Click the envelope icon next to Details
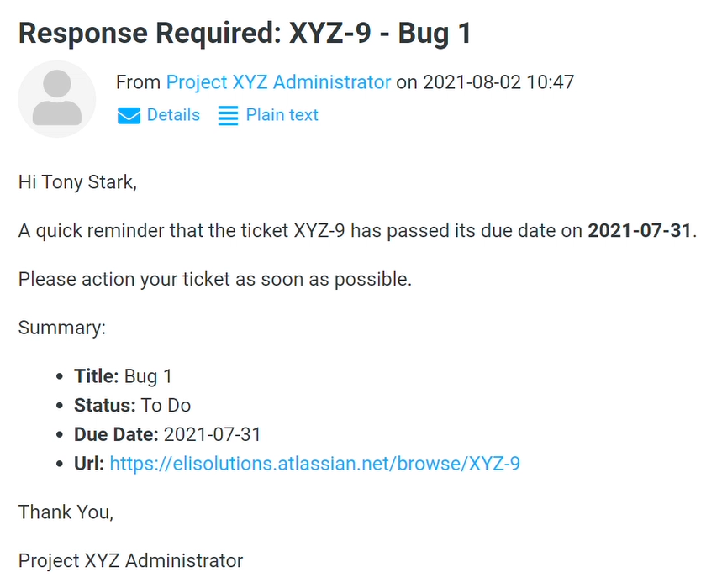The image size is (701, 588). [x=128, y=115]
